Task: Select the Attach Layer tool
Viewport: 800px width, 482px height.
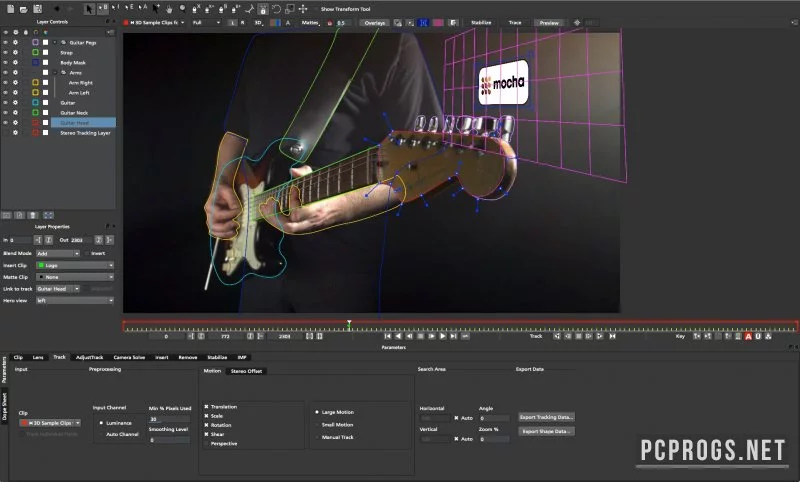Action: [248, 9]
